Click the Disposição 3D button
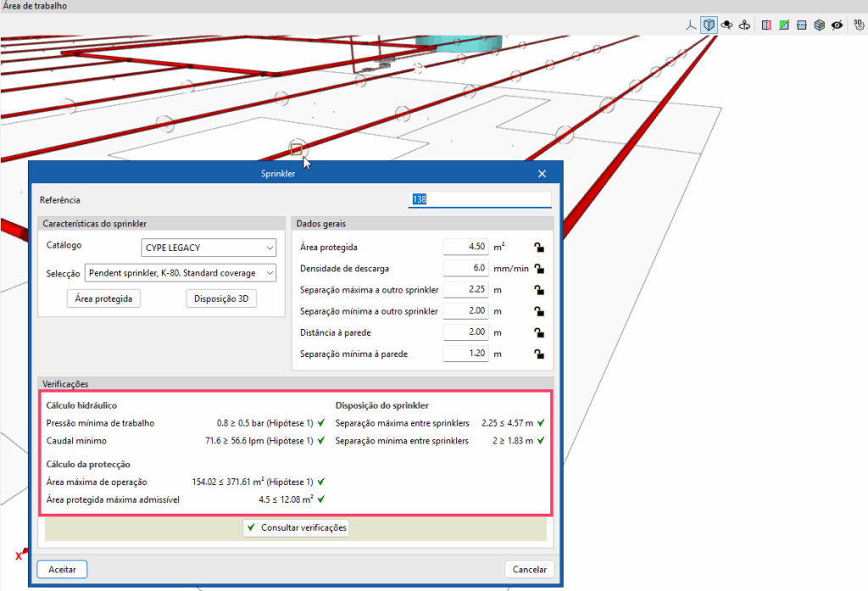868x591 pixels. point(221,298)
